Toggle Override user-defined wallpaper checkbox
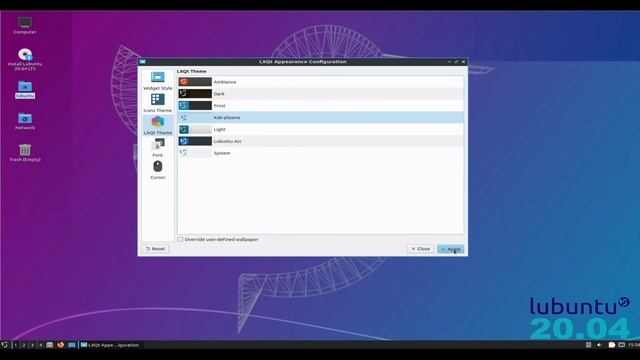This screenshot has height=360, width=640. tap(180, 240)
